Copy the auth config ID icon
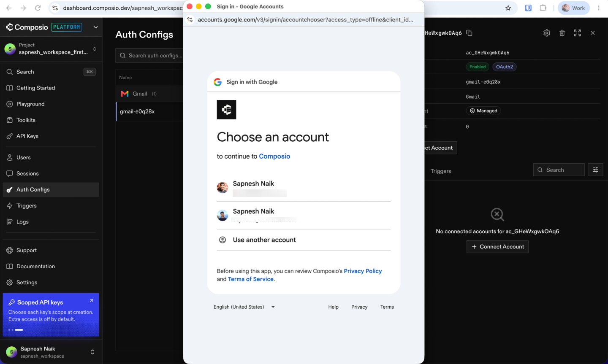608x364 pixels. pos(469,33)
